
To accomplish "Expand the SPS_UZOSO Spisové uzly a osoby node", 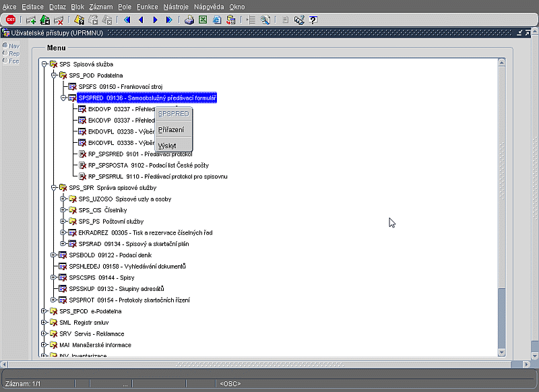I will coord(63,199).
